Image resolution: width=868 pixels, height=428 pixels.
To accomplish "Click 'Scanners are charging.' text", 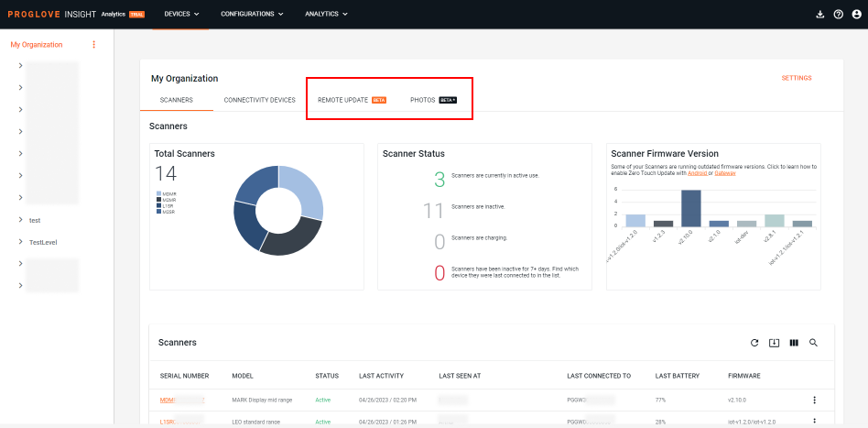I will coord(480,238).
